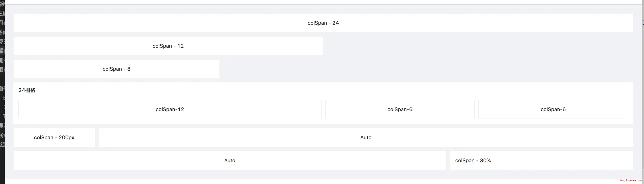Click the Auto block left of colSpan - 30%
The image size is (644, 184).
point(230,161)
